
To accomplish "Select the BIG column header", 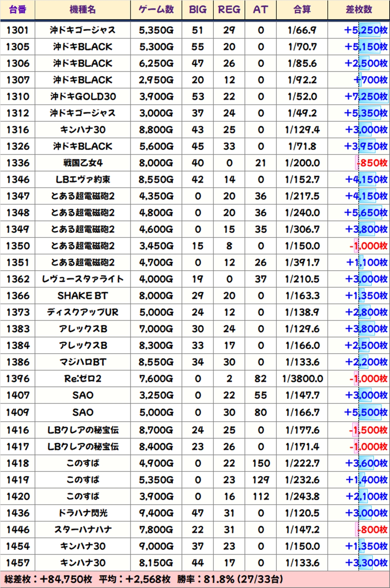I will [197, 10].
